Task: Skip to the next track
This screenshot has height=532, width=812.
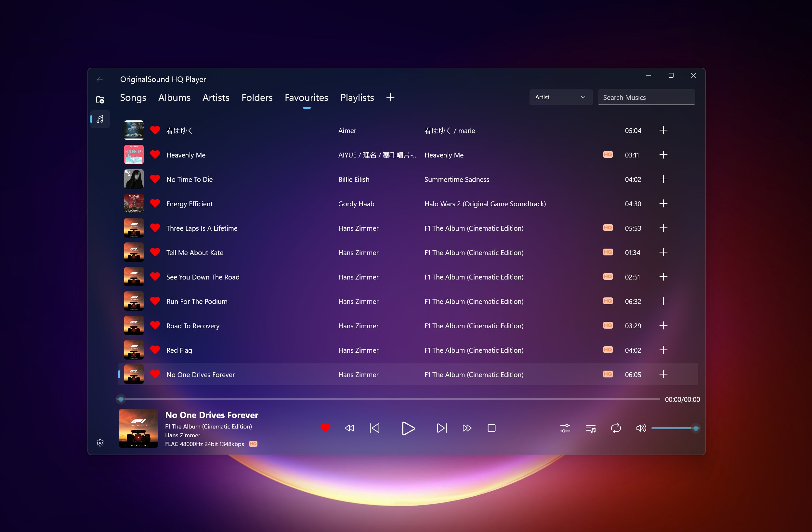Action: pos(441,428)
